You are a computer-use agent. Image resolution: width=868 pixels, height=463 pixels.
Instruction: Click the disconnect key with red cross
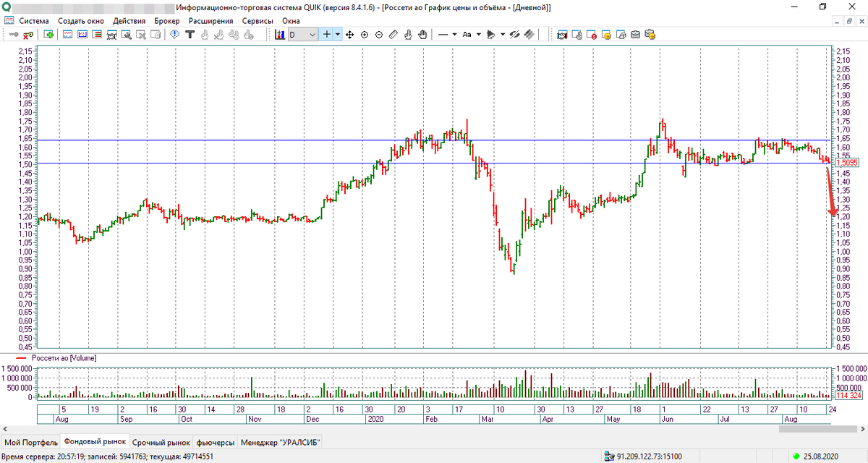pos(27,35)
